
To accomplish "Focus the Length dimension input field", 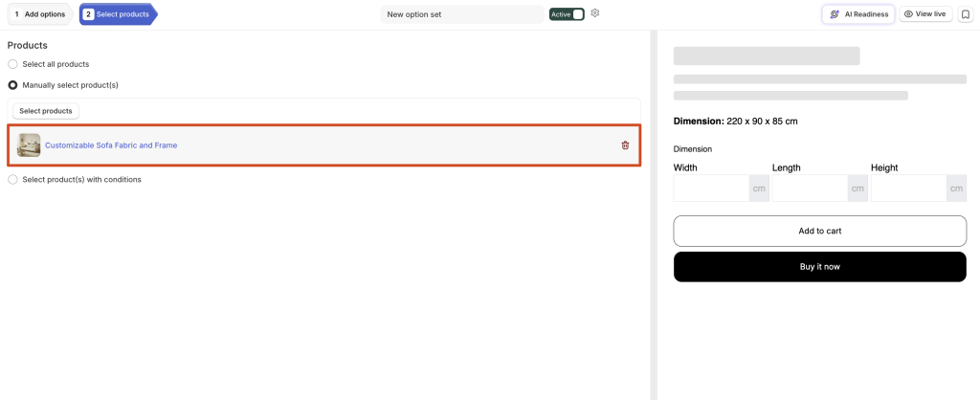I will 810,189.
